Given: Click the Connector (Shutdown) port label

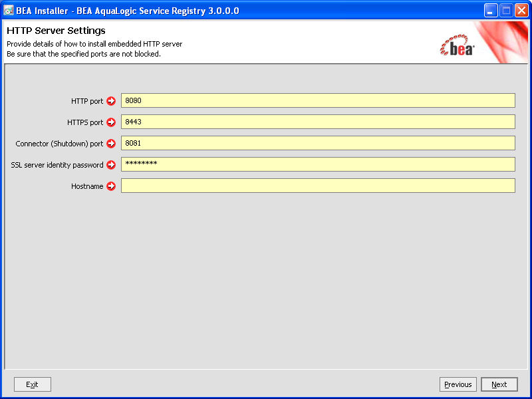Looking at the screenshot, I should [59, 144].
